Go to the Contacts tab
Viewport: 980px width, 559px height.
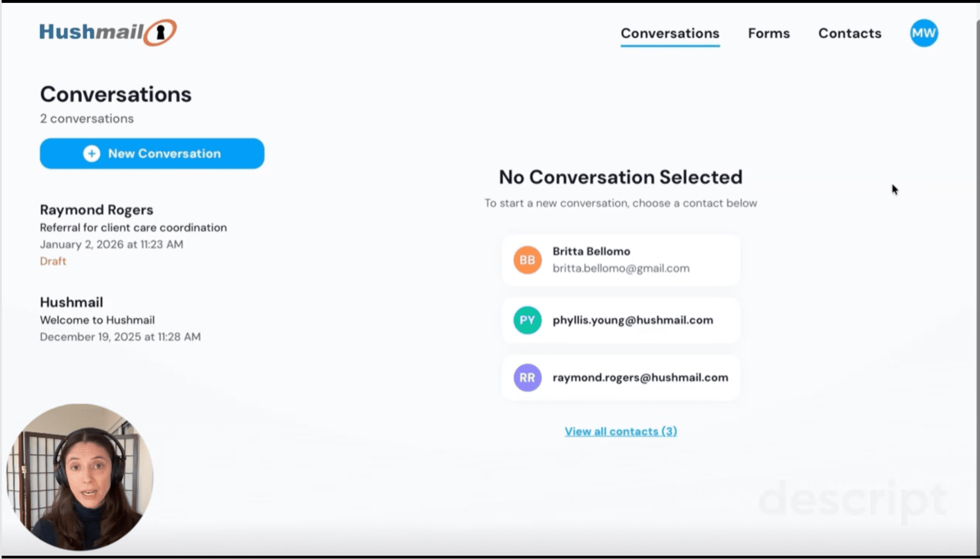pos(850,33)
